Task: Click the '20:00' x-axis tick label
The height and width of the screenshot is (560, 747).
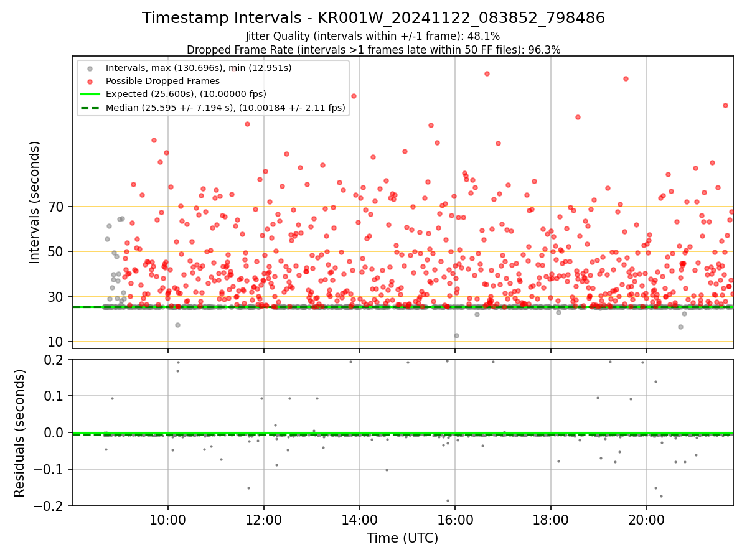Action: tap(646, 520)
